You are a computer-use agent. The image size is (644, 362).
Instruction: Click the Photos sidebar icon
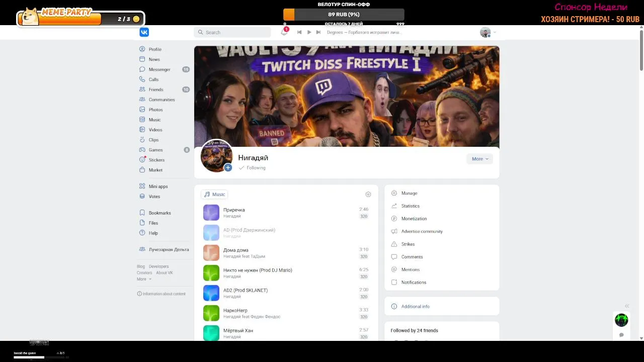click(x=142, y=110)
